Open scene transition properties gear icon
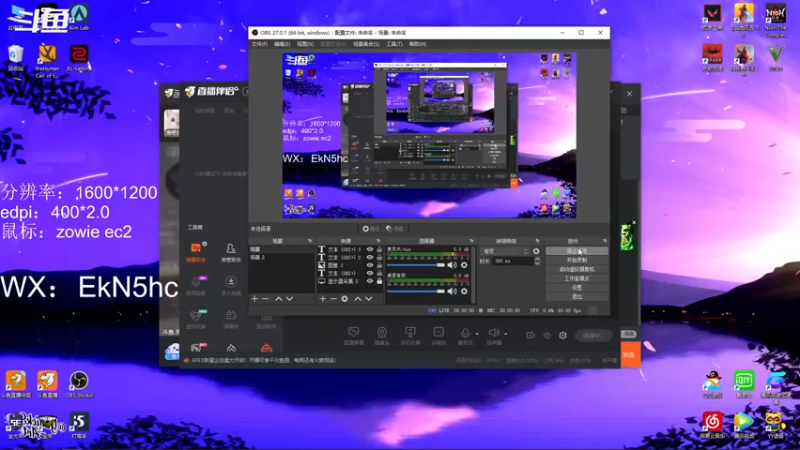 tap(536, 252)
